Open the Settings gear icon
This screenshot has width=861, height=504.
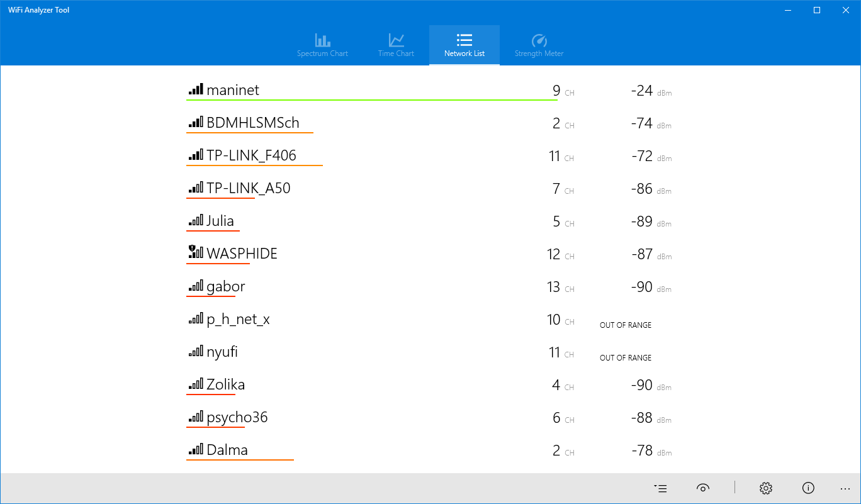(x=765, y=488)
